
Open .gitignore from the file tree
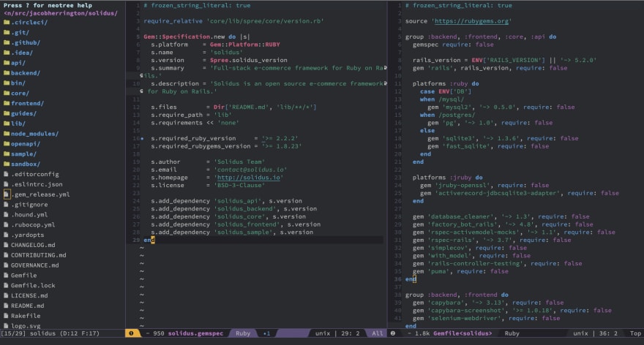(29, 204)
